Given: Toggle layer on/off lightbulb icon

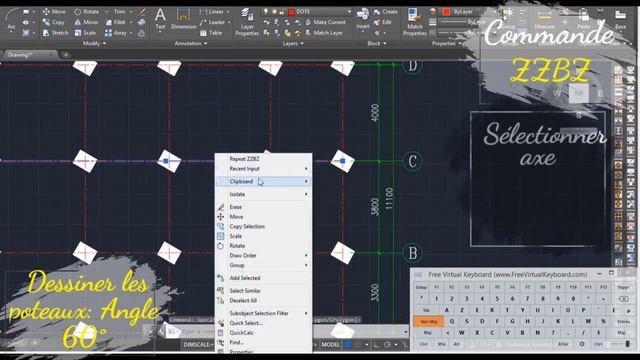Looking at the screenshot, I should (266, 11).
